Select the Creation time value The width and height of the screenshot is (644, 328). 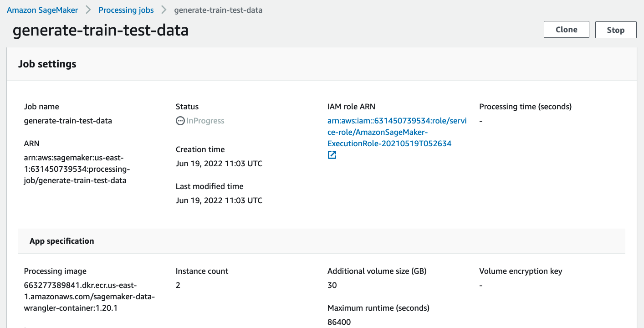[219, 164]
